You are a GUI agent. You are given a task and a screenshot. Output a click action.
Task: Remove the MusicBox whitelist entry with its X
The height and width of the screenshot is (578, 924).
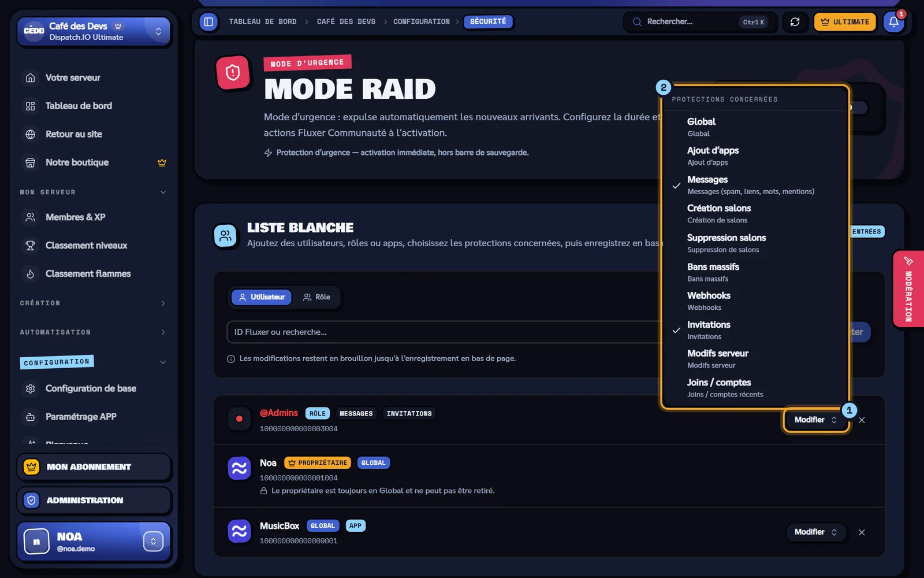click(862, 532)
